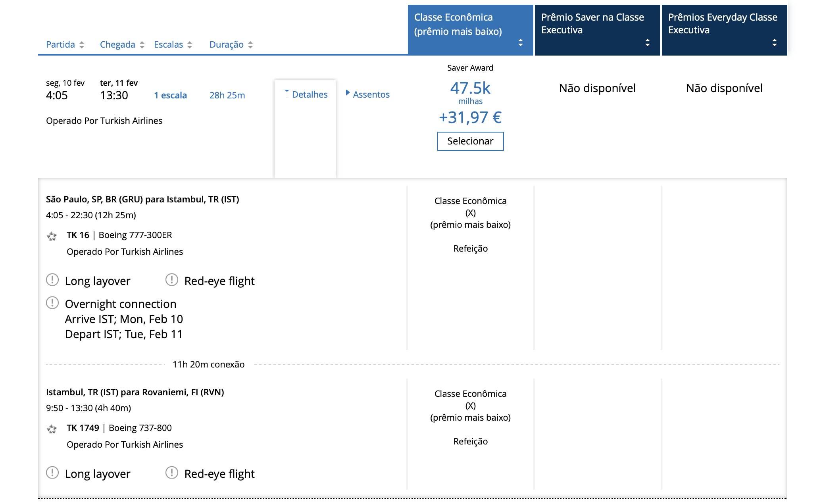Viewport: 823px width, 504px height.
Task: Expand the Assentos section
Action: tap(368, 94)
